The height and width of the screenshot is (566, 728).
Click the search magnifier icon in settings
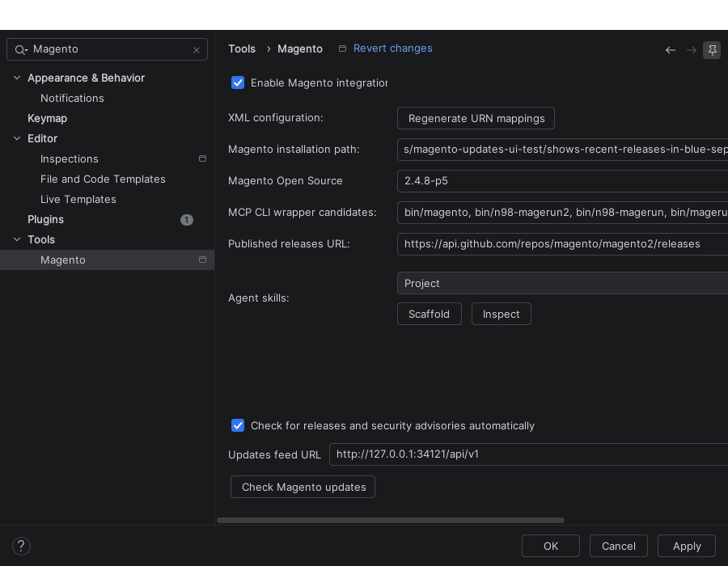[21, 49]
